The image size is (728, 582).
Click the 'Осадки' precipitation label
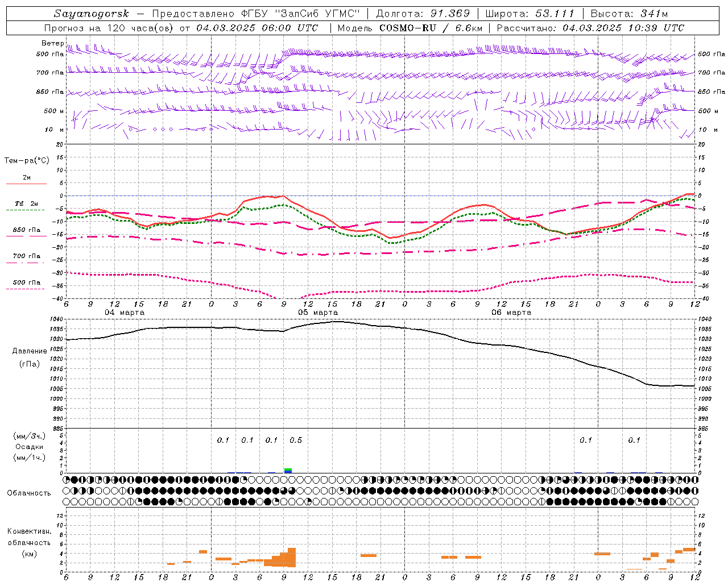point(30,447)
